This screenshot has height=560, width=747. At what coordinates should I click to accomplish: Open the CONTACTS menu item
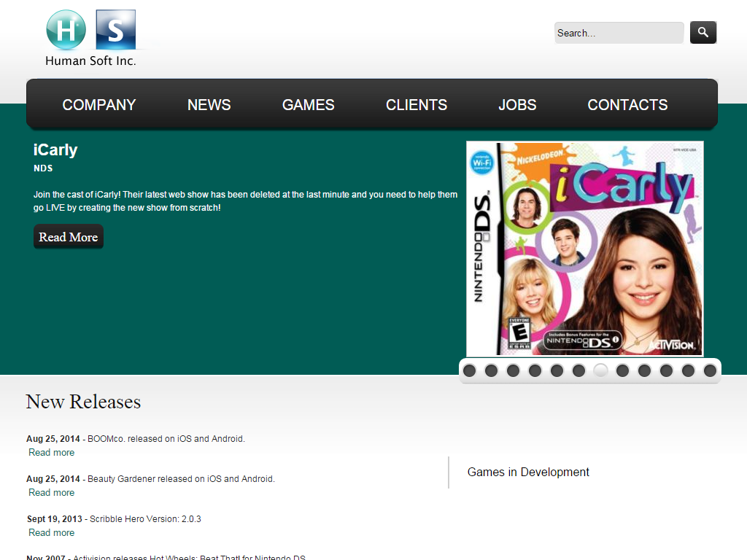click(627, 105)
